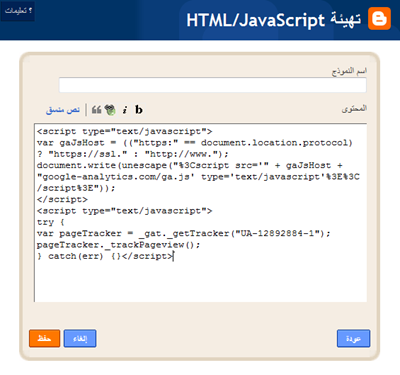Insert blockquote with the quotation marks icon
This screenshot has height=375, width=400.
pyautogui.click(x=96, y=110)
